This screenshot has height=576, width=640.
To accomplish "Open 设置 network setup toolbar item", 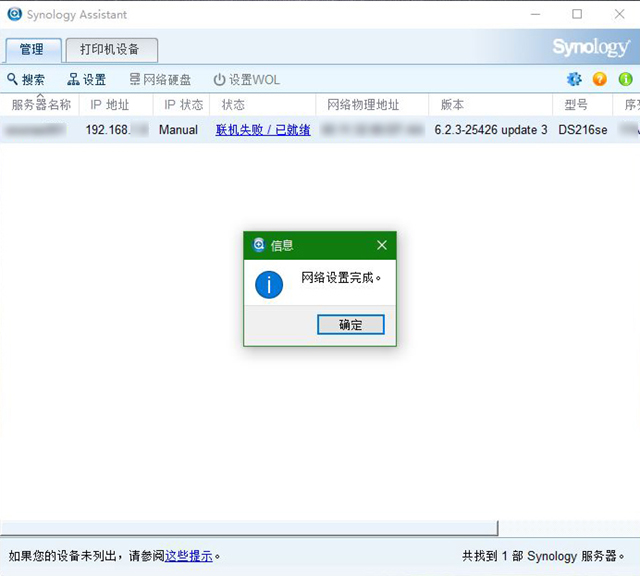I will [87, 79].
